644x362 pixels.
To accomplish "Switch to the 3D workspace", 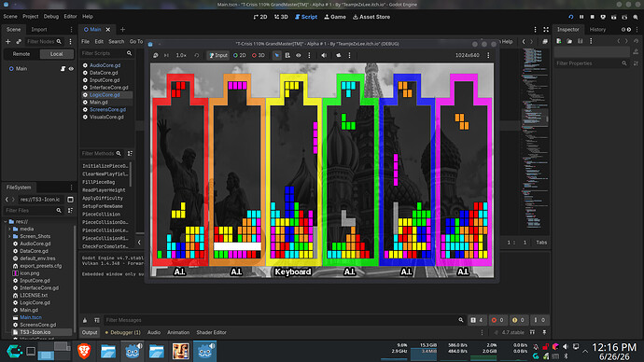I will (281, 17).
